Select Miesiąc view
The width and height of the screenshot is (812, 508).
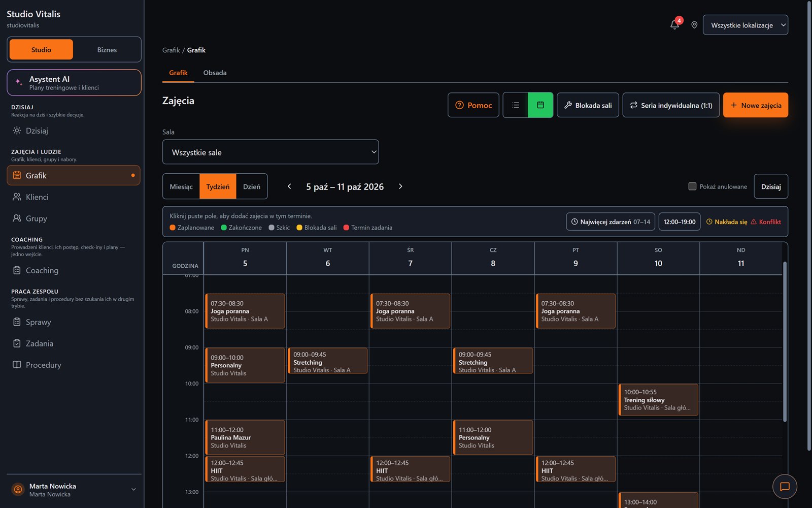click(181, 186)
